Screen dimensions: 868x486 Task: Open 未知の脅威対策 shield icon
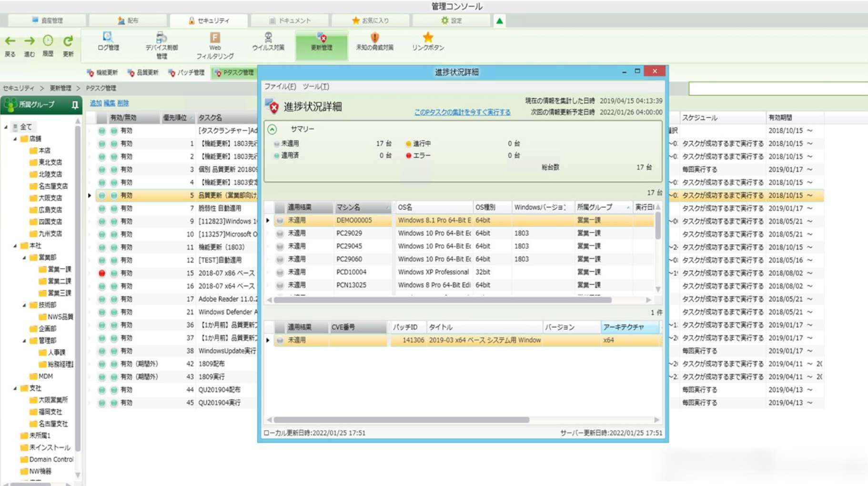pyautogui.click(x=375, y=38)
